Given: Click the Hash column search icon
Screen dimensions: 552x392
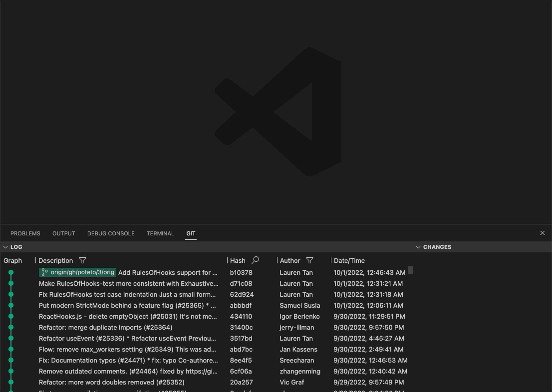Looking at the screenshot, I should [255, 260].
